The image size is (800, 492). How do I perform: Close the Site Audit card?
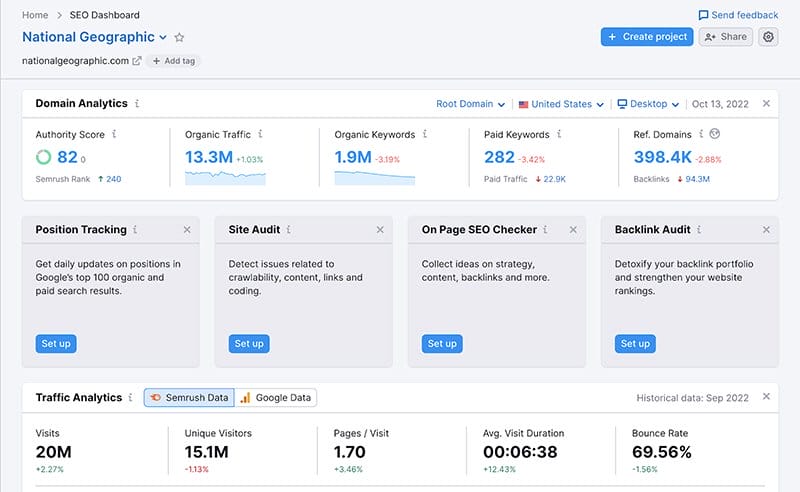[380, 230]
